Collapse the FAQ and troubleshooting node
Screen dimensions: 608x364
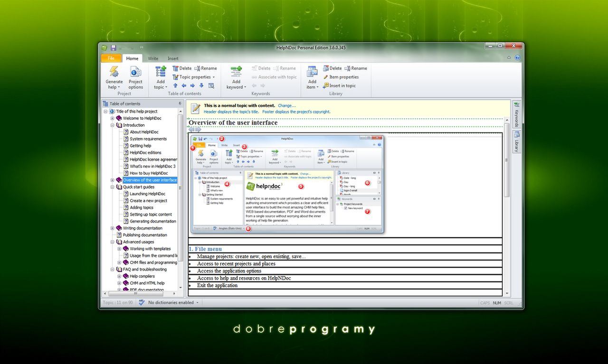point(113,270)
